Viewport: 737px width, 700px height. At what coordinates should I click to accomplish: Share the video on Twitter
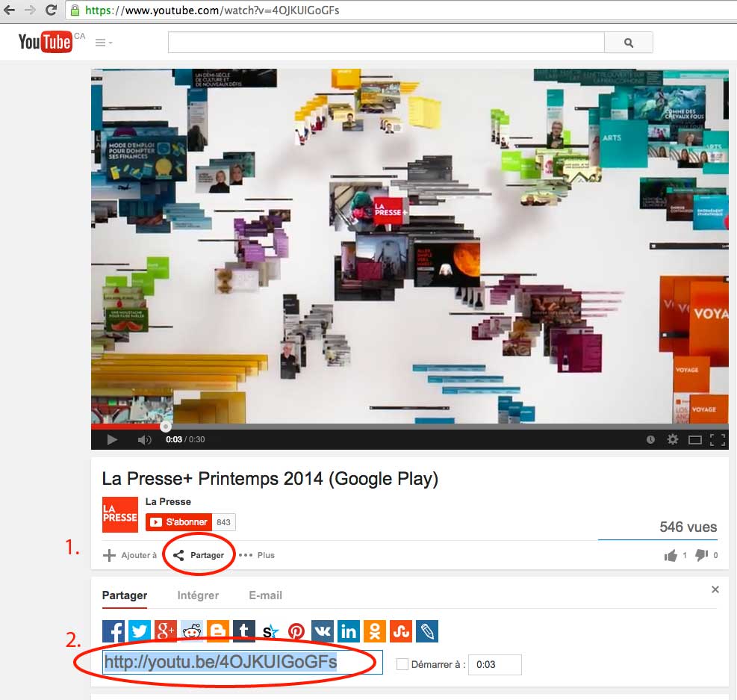click(x=140, y=631)
